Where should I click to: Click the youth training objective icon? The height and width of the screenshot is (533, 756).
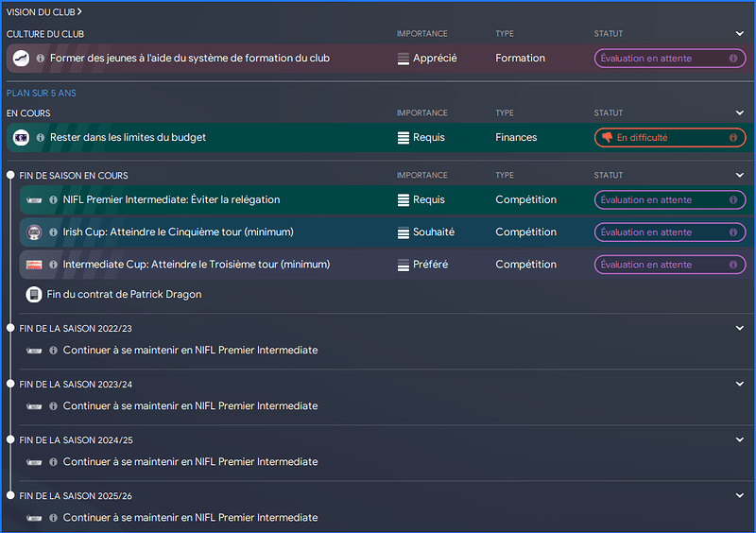(21, 59)
